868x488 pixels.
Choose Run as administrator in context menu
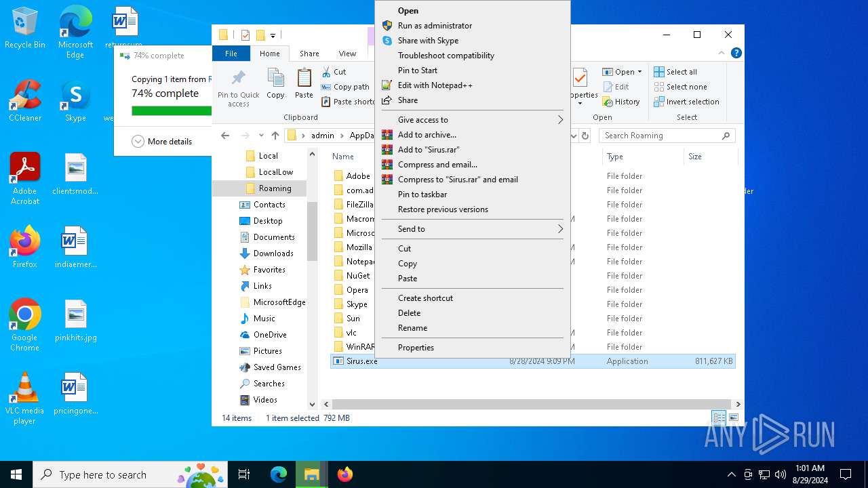click(472, 26)
